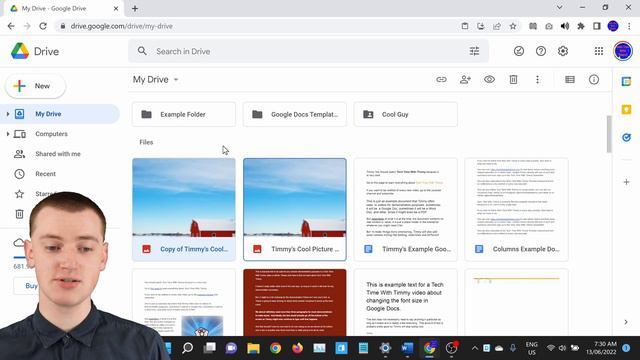Open the Cool Guy shared folder

tap(406, 114)
